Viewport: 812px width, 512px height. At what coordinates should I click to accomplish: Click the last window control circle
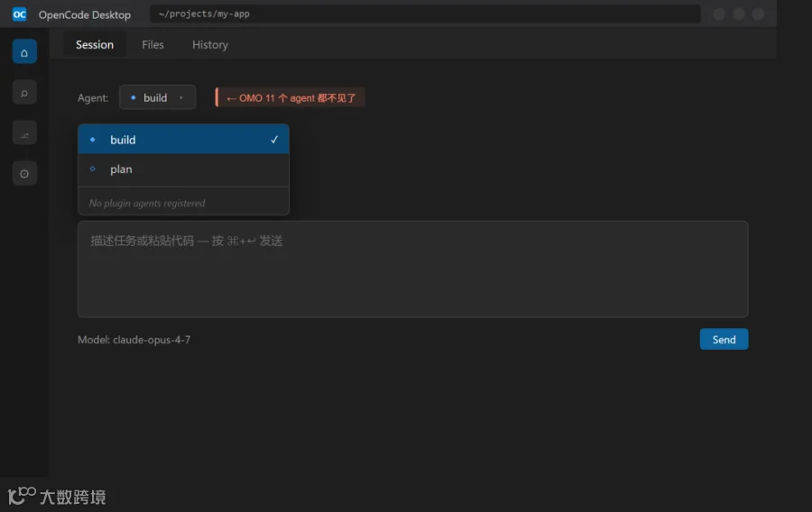point(758,14)
